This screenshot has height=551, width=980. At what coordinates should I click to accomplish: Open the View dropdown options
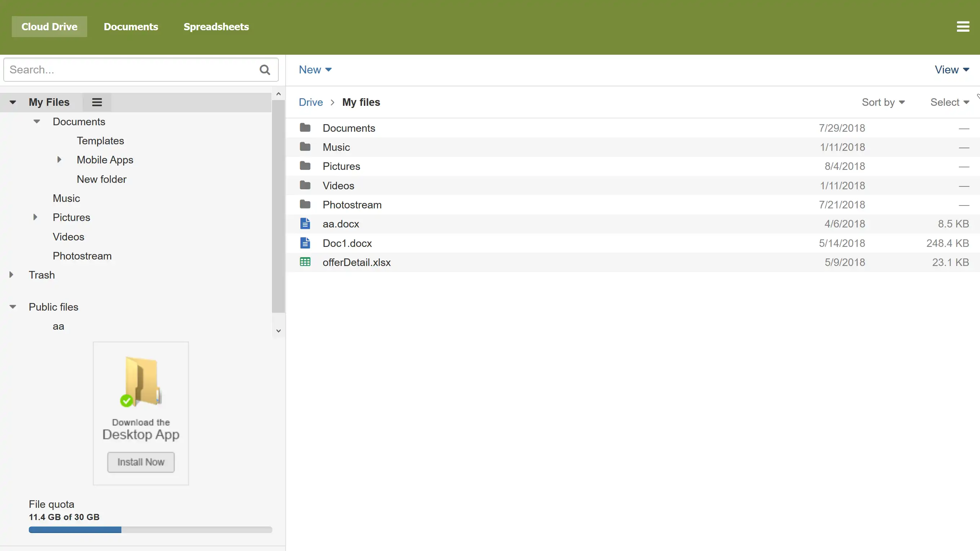(x=951, y=69)
